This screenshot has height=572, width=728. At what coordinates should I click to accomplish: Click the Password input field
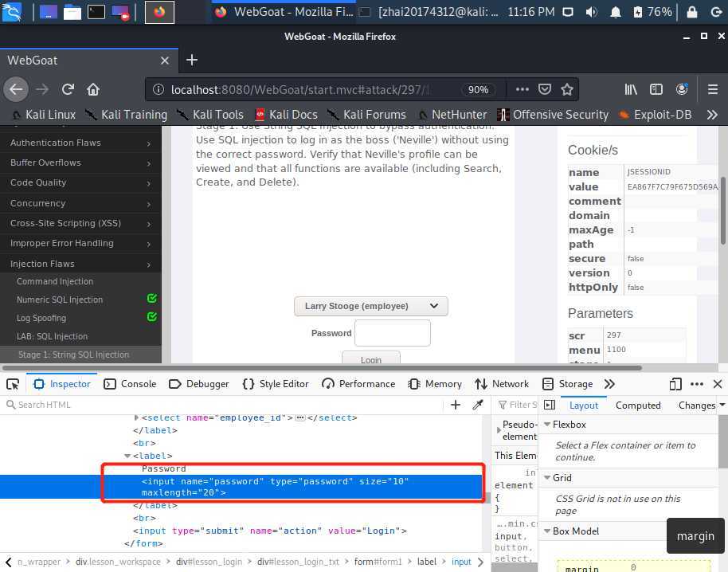(393, 333)
